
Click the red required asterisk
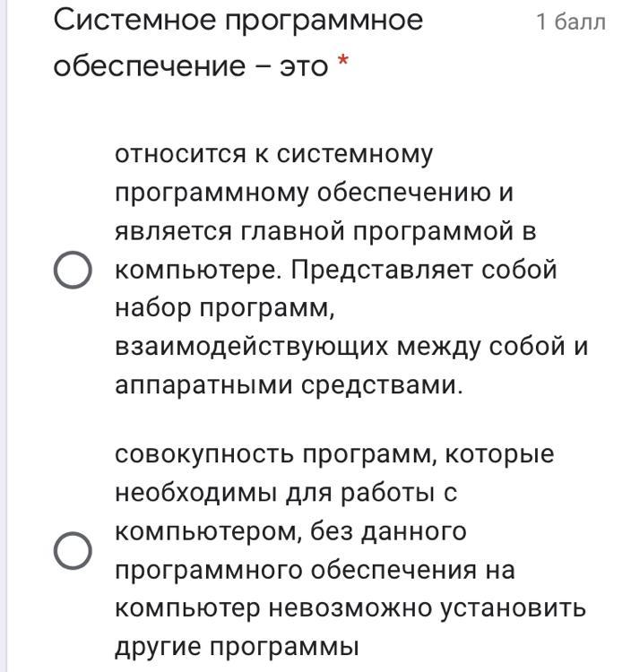(x=343, y=60)
